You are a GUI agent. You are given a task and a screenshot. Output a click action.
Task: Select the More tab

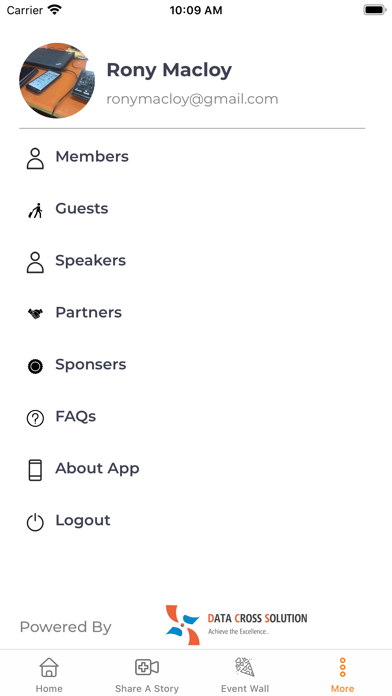point(342,673)
